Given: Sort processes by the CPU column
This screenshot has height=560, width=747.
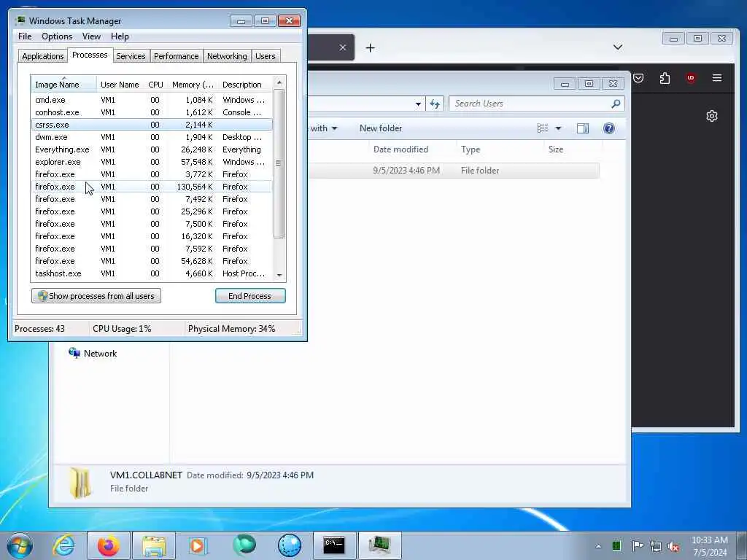Looking at the screenshot, I should click(155, 85).
